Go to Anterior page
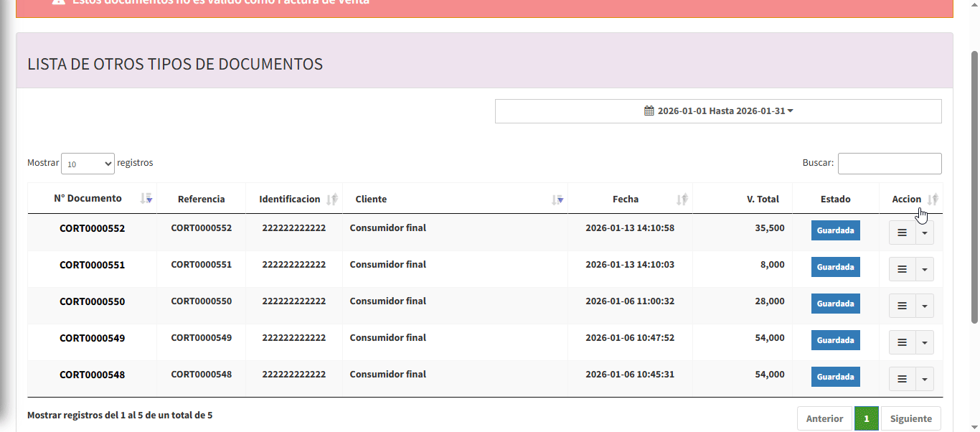 click(x=824, y=418)
